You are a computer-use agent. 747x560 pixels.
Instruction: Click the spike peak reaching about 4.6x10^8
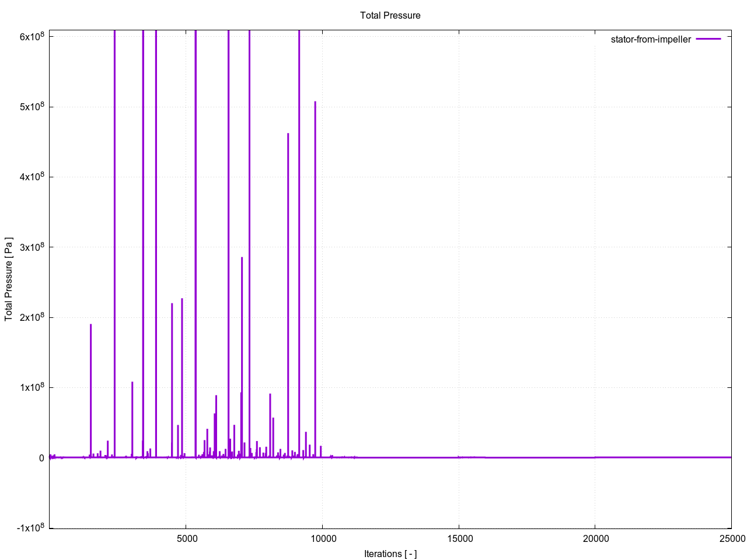[x=288, y=134]
